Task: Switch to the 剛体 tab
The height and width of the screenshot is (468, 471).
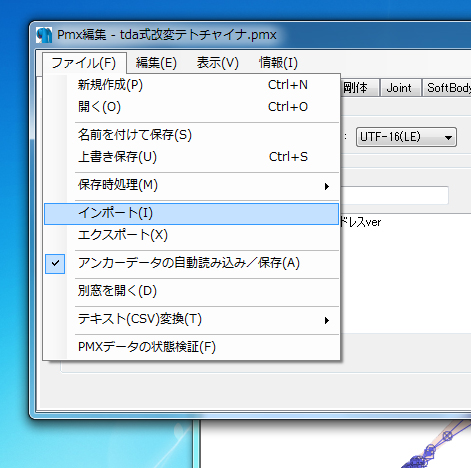Action: (360, 88)
